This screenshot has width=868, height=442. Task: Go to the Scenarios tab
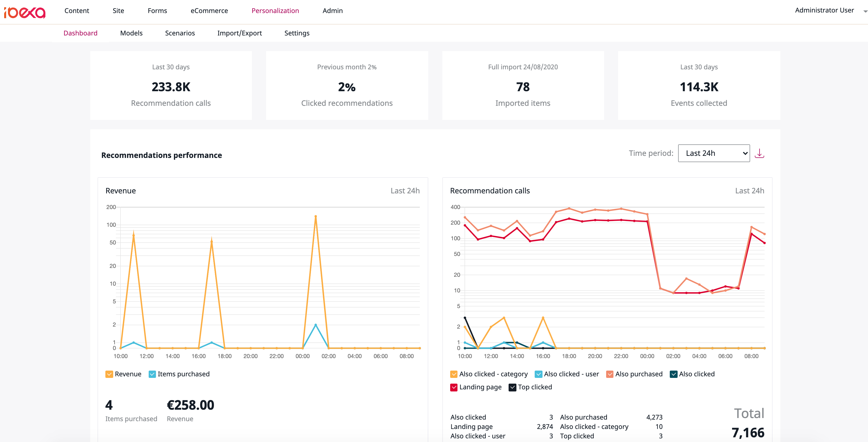tap(180, 33)
